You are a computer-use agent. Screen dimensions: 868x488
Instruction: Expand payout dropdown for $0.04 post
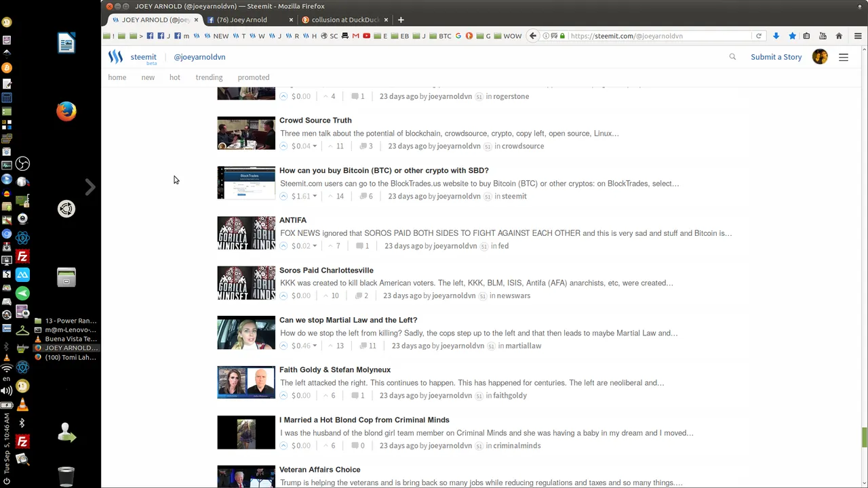(x=315, y=146)
